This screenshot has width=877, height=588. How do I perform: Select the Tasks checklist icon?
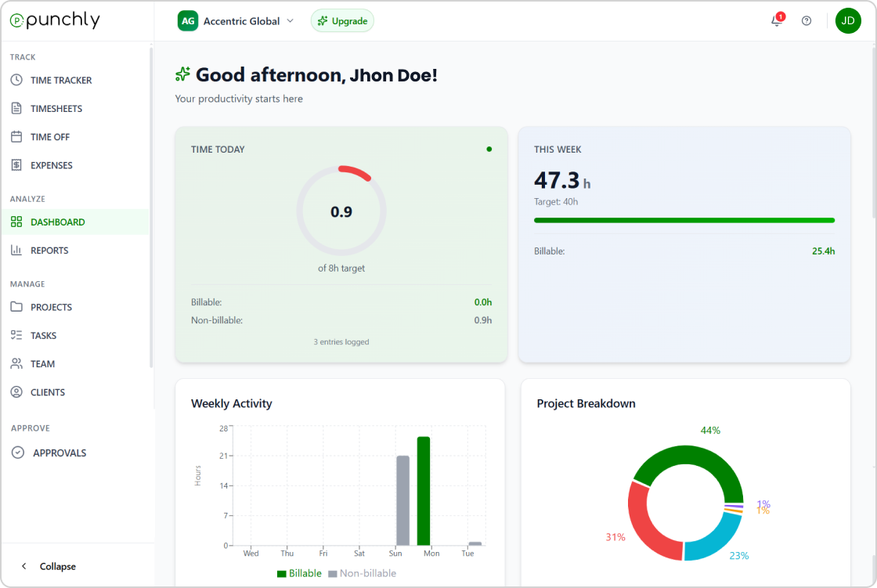[17, 335]
